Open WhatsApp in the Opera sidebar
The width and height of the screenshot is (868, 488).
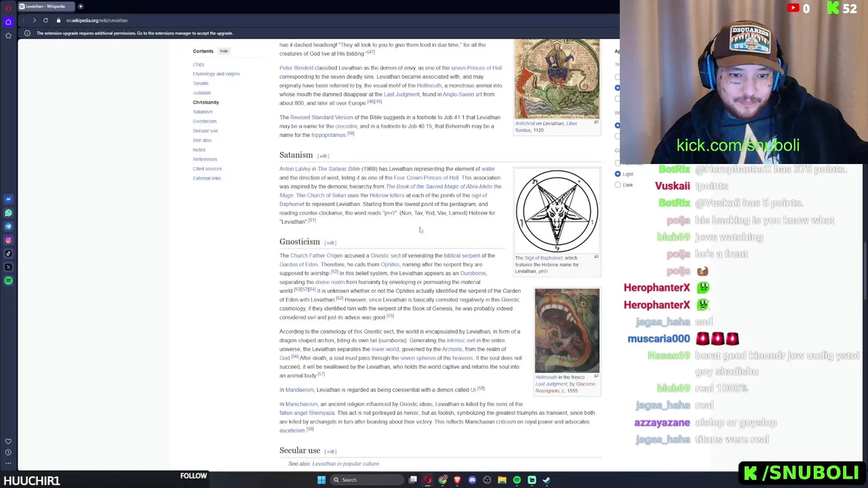click(x=8, y=213)
